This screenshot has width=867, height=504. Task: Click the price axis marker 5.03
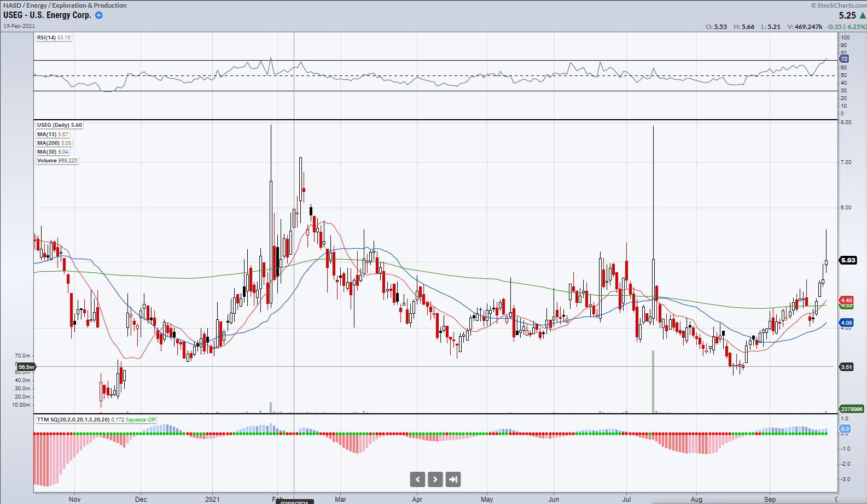coord(848,260)
